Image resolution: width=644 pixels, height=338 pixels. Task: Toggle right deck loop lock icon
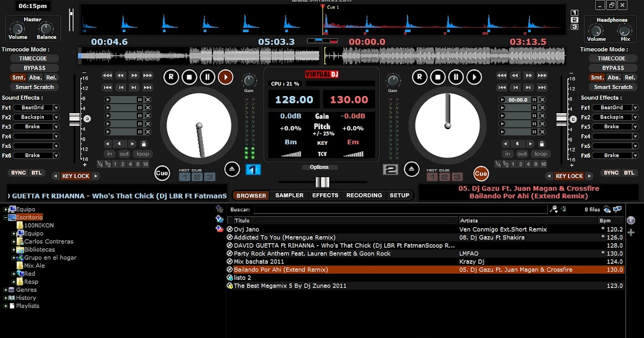click(541, 144)
